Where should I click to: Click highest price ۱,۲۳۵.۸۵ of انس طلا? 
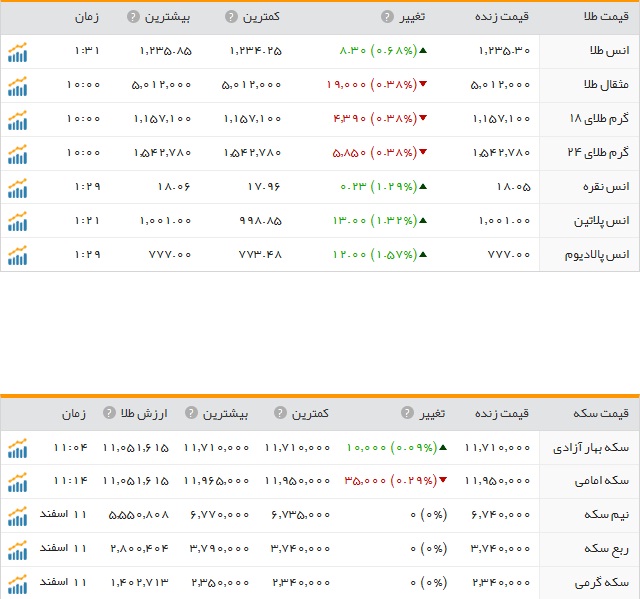[x=165, y=51]
